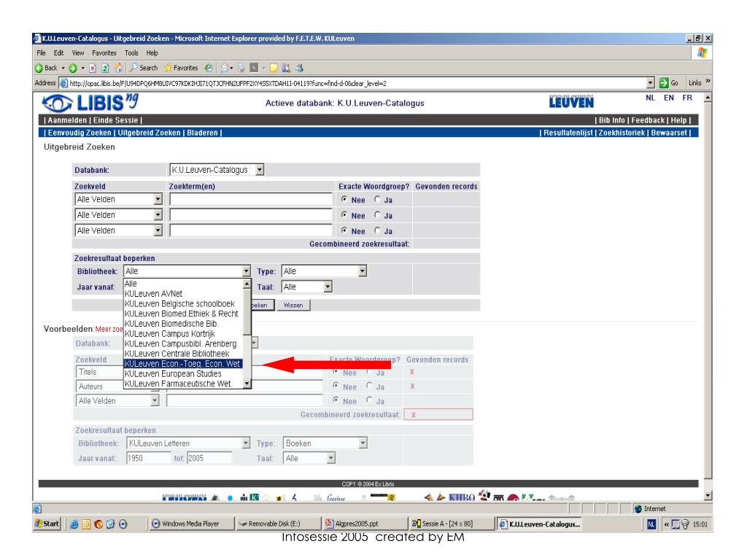Click the Print toolbar icon
The width and height of the screenshot is (747, 560).
241,68
